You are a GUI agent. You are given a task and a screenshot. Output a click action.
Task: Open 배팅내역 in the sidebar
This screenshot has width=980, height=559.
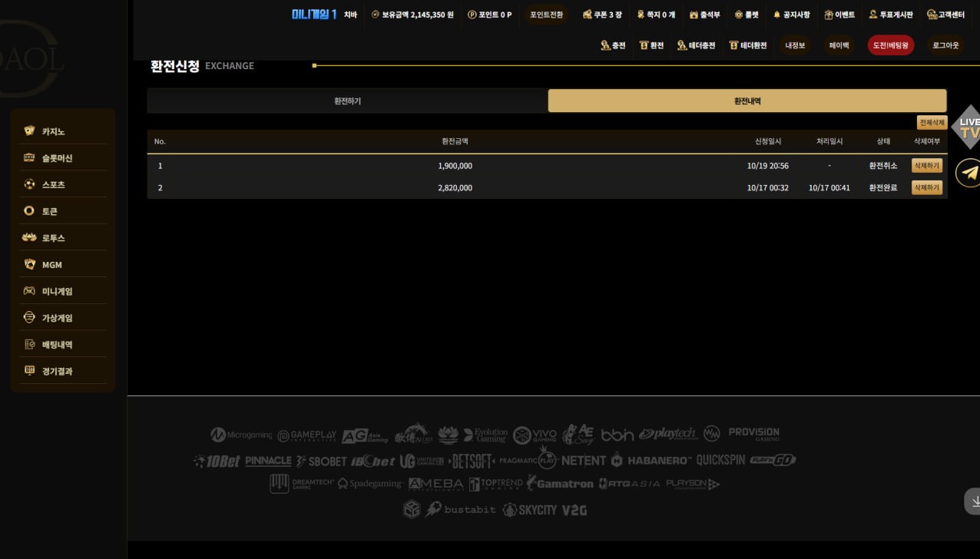(x=57, y=345)
